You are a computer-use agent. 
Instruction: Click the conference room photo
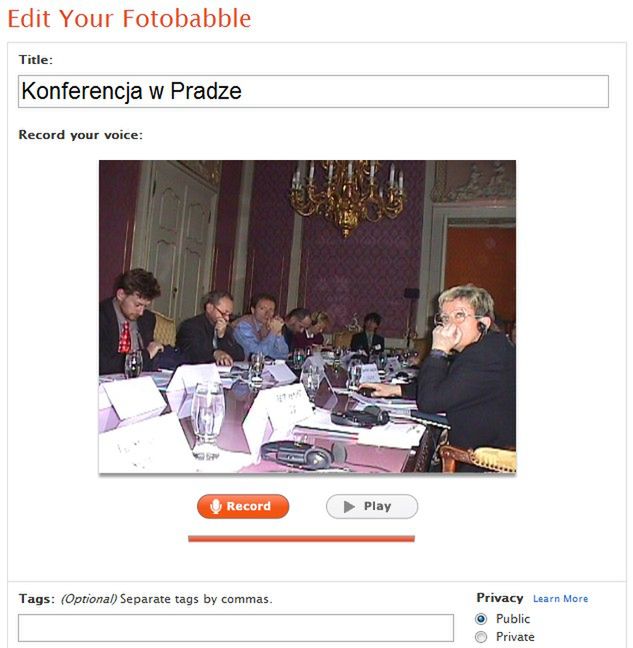click(x=307, y=316)
